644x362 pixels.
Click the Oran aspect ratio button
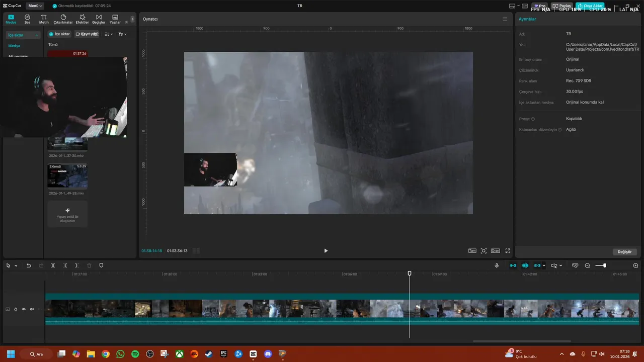coord(496,250)
